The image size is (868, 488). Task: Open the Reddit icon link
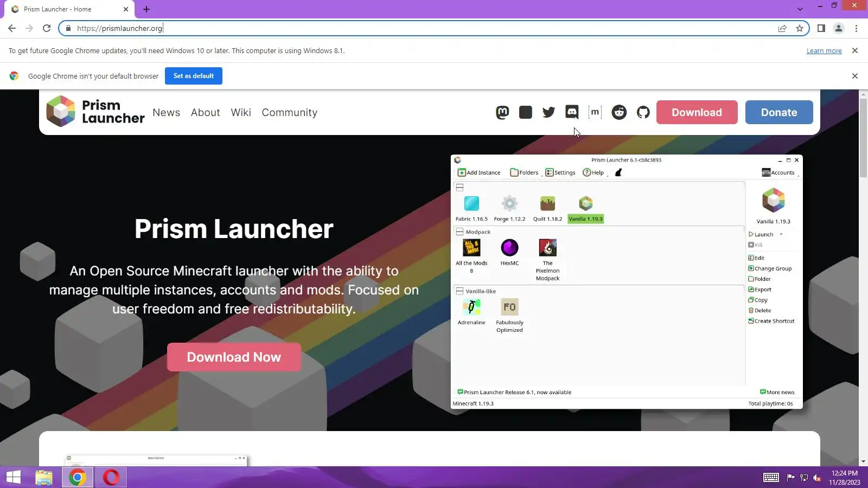(x=619, y=112)
